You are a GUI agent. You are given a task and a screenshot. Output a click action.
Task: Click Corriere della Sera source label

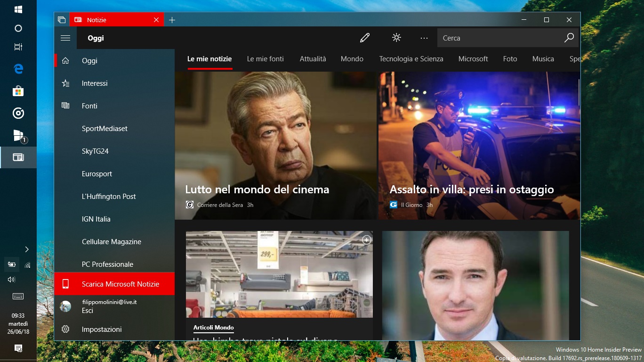pyautogui.click(x=220, y=205)
